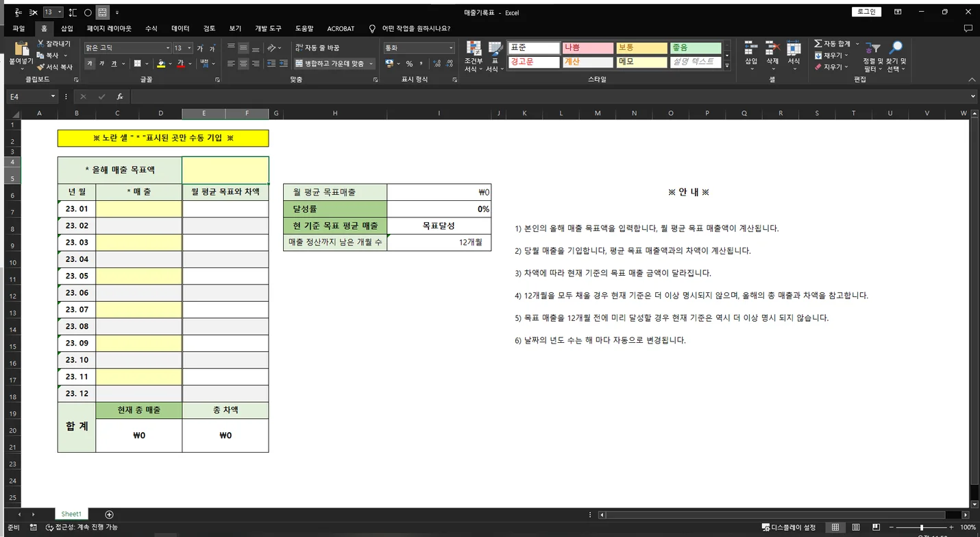Click the accounting number format icon
Viewport: 980px width, 537px height.
point(389,64)
